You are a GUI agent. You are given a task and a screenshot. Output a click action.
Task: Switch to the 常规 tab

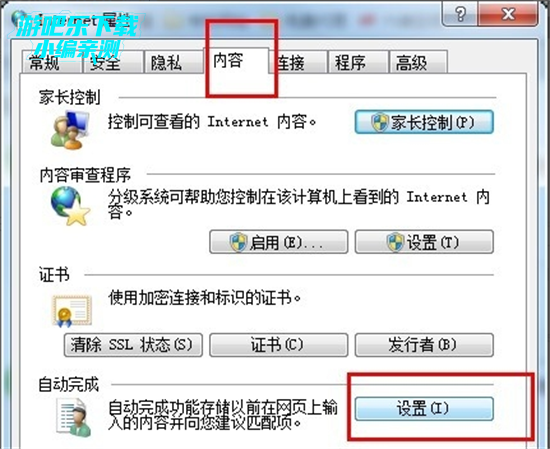[52, 62]
